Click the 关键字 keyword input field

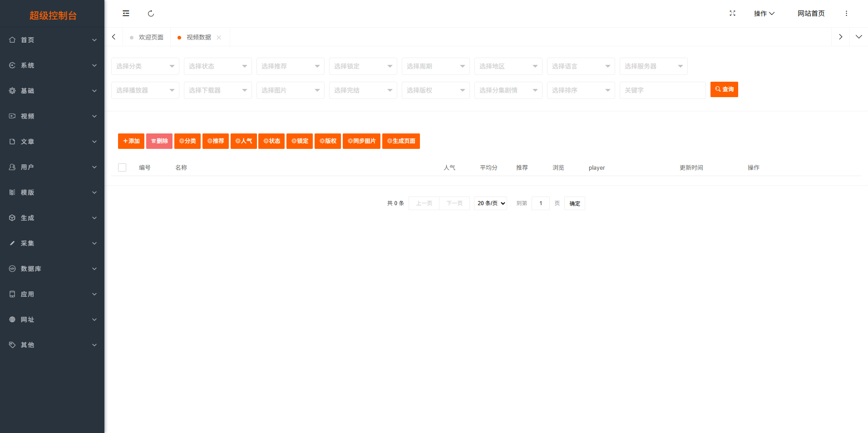662,90
